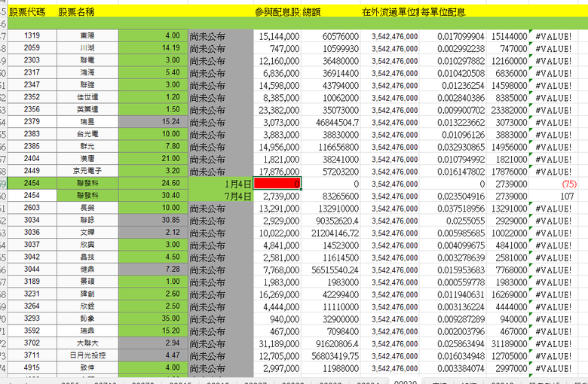Image resolution: width=588 pixels, height=384 pixels.
Task: Select the 21.00 cell for 漢唐
Action: click(153, 159)
